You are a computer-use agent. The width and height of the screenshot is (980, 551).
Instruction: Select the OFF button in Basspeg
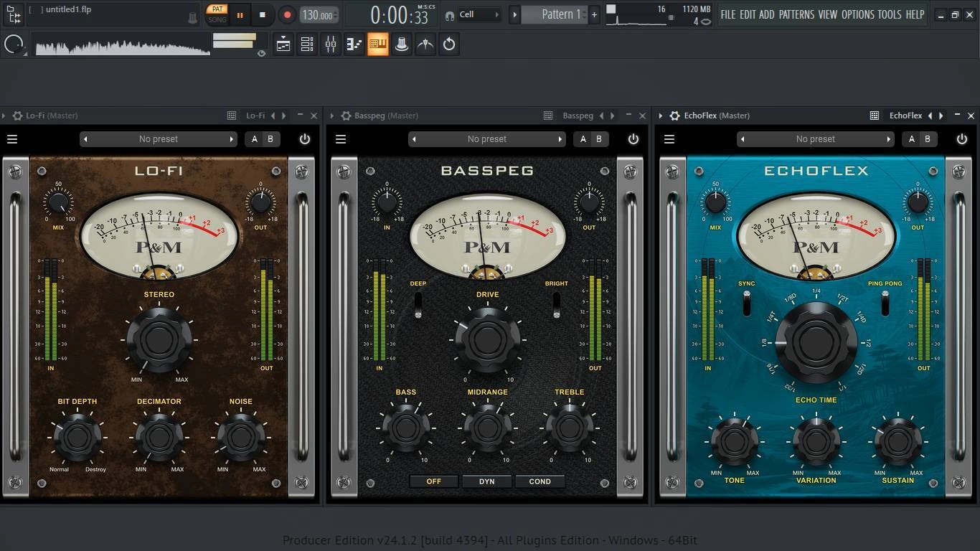point(434,481)
